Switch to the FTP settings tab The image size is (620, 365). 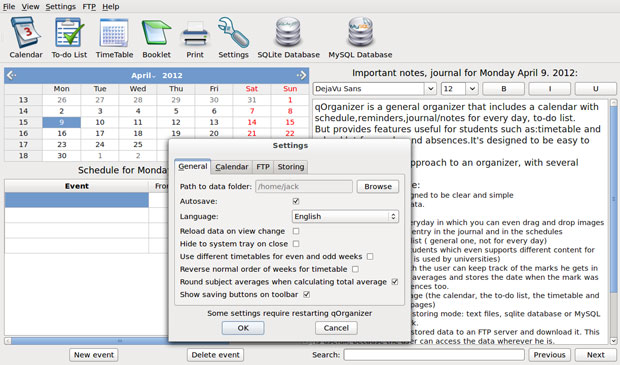pos(263,167)
